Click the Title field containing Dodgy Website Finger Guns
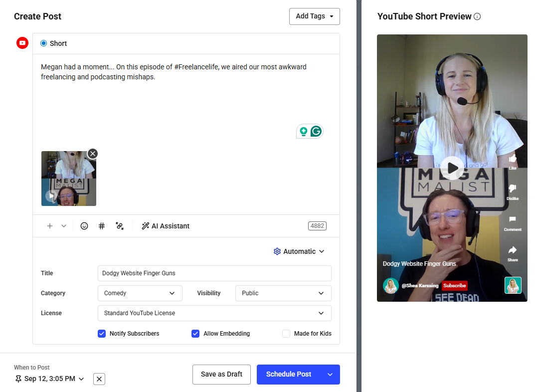The width and height of the screenshot is (535, 392). [214, 273]
